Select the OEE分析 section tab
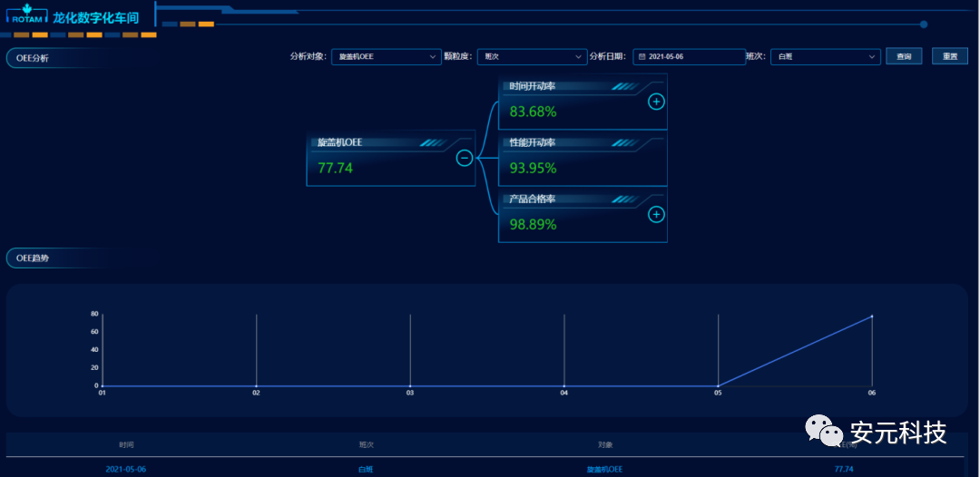Viewport: 980px width, 477px height. tap(34, 57)
